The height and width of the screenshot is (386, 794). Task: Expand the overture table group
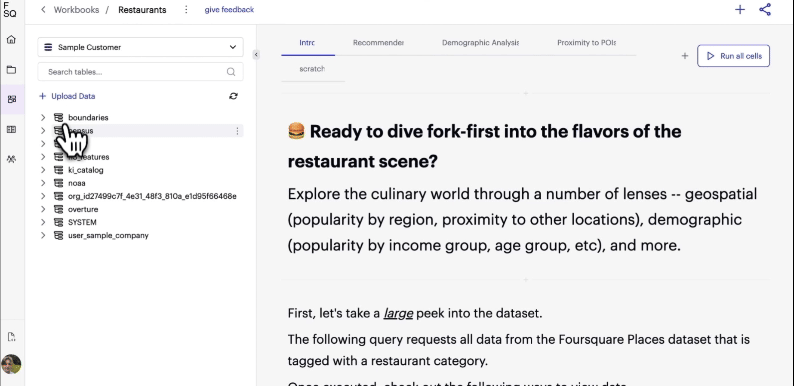43,209
